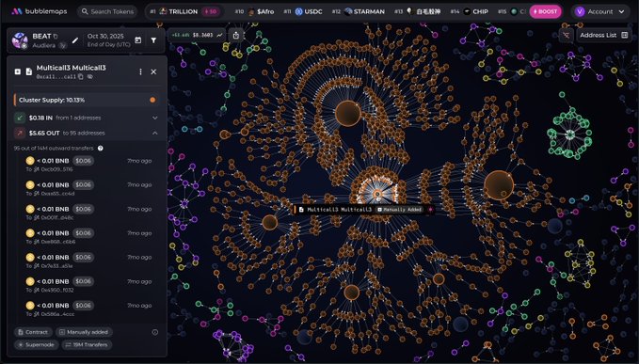Select the central highlighted Multicall3 bubble
The image size is (639, 364).
click(377, 194)
